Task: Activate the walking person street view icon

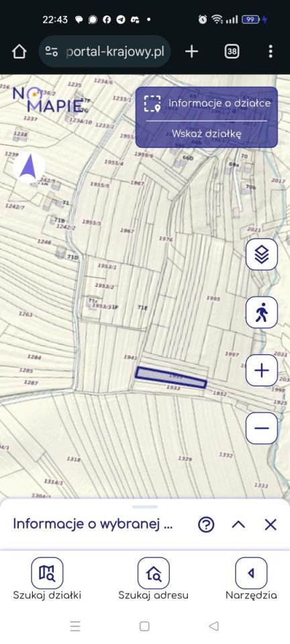Action: (262, 312)
